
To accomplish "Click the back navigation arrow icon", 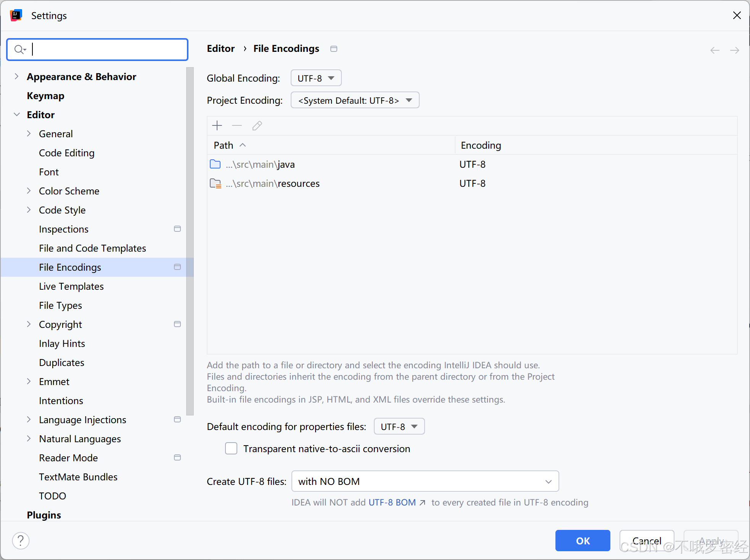I will pos(715,50).
